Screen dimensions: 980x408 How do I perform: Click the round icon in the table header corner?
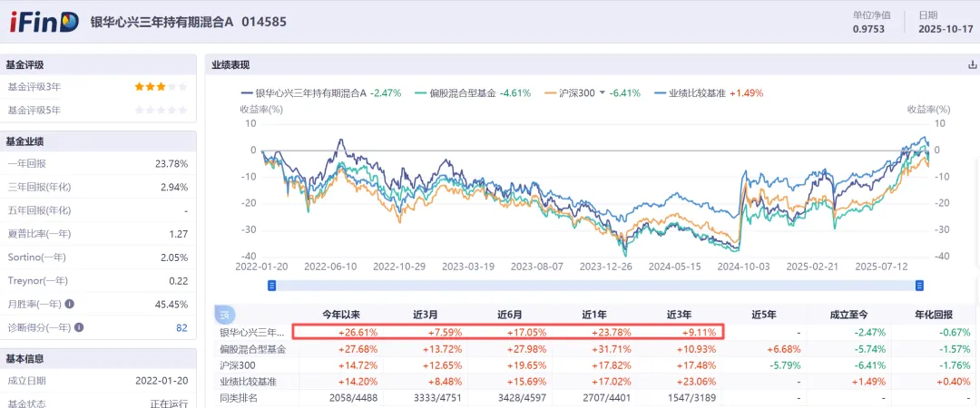tap(223, 315)
